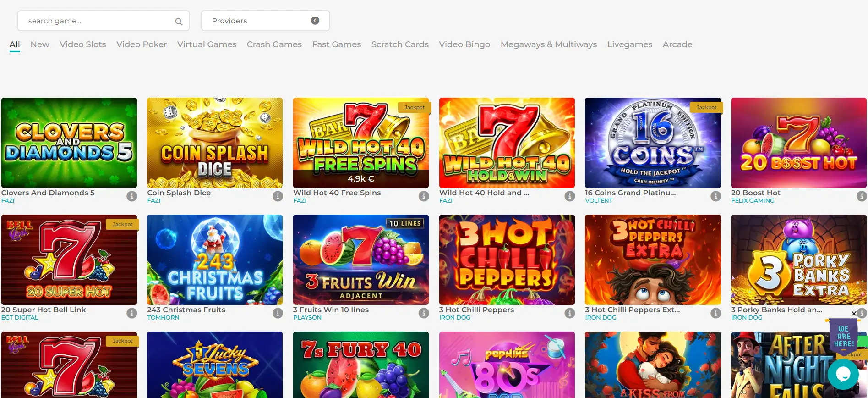Launch the 20 Boost Hot game thumbnail

798,143
